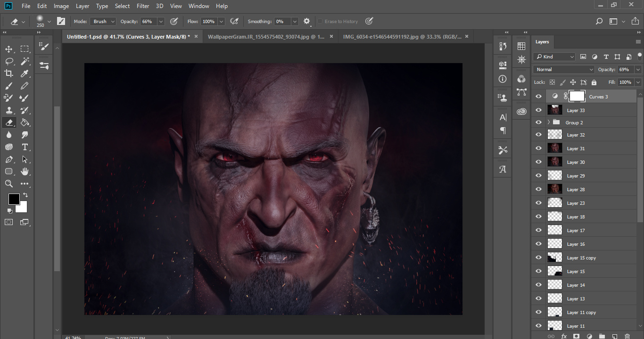Switch to WallpaperGram.IR document tab
Screen dimensions: 644x339
coord(266,36)
